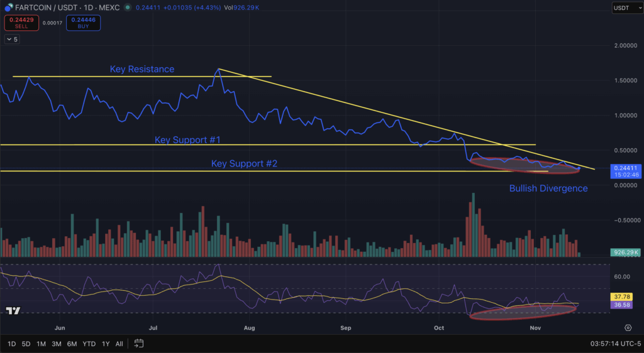
Task: Choose the 6M time range
Action: click(x=72, y=344)
